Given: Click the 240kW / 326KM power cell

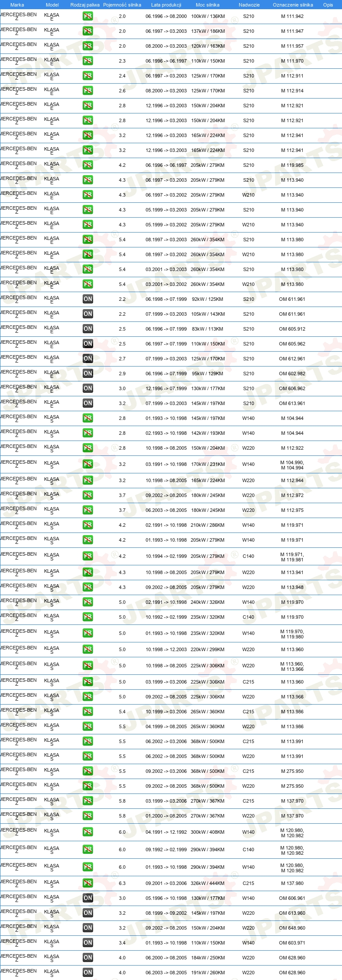Looking at the screenshot, I should [208, 602].
